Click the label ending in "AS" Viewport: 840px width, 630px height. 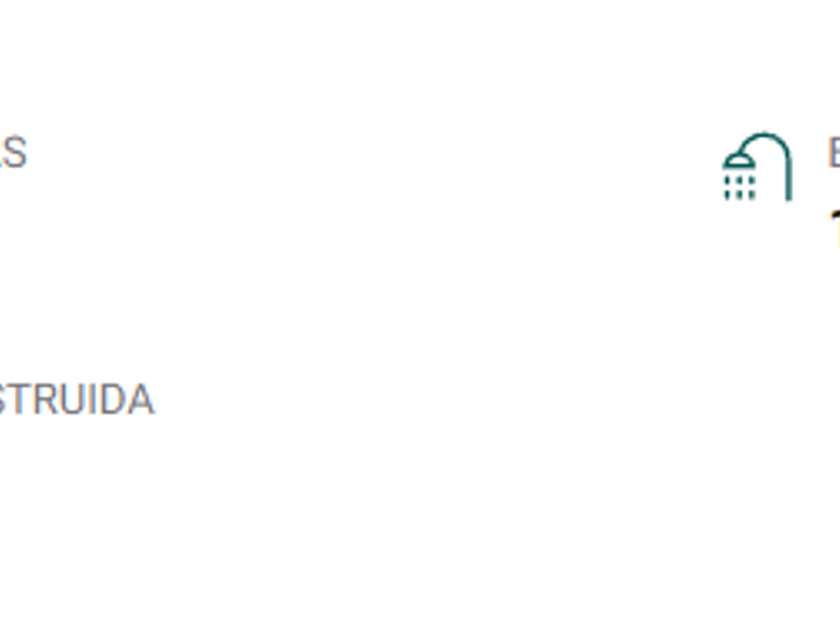coord(12,153)
